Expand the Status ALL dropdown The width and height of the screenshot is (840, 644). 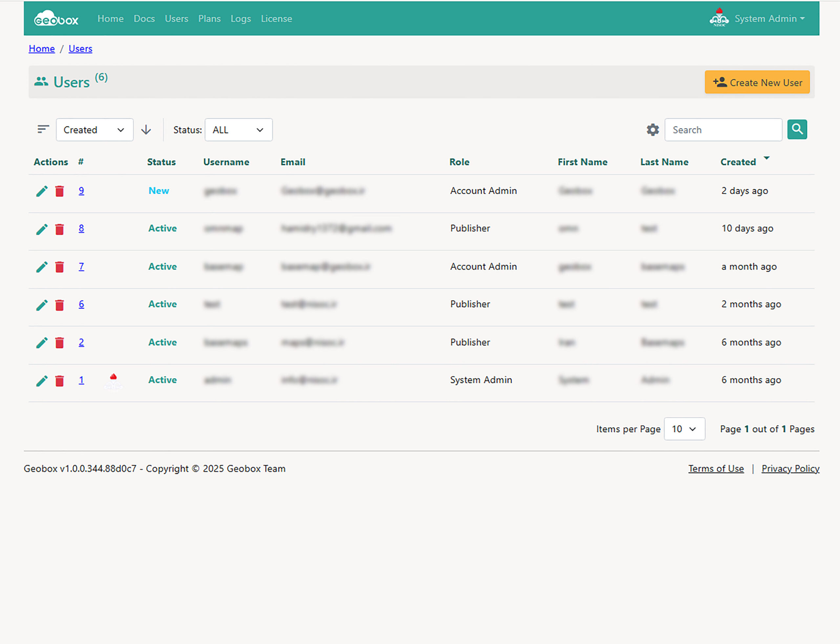238,130
